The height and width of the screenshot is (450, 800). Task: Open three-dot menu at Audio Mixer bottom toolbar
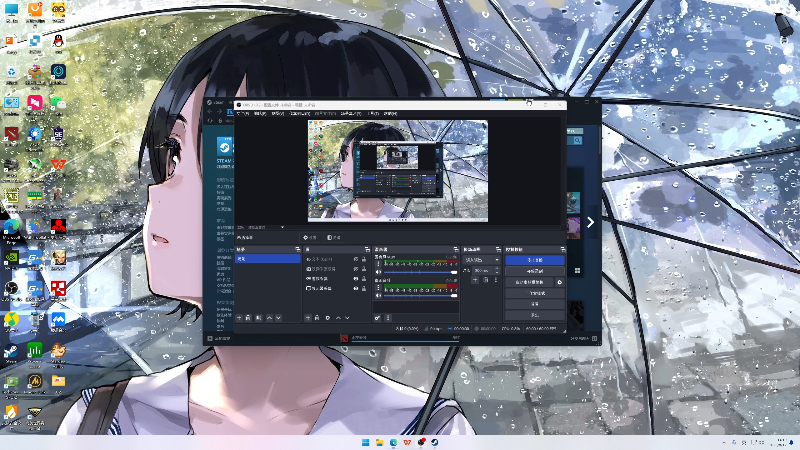(388, 318)
